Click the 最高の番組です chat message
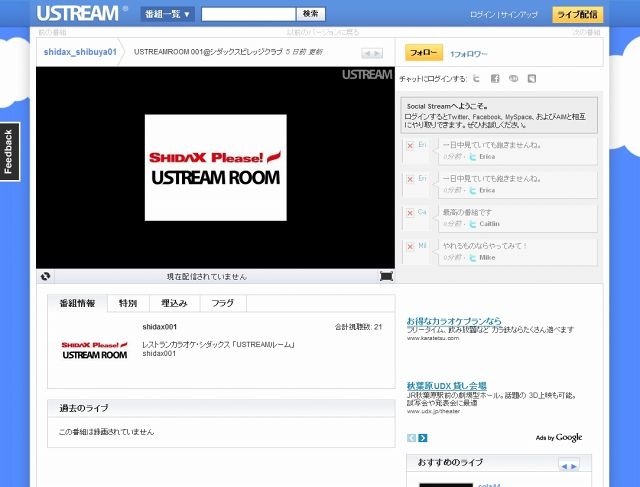640x487 pixels. click(467, 212)
